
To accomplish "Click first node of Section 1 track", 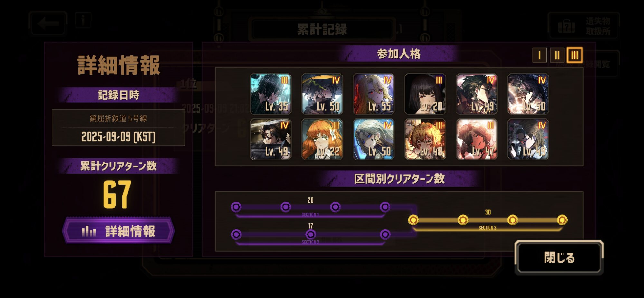I will [236, 207].
